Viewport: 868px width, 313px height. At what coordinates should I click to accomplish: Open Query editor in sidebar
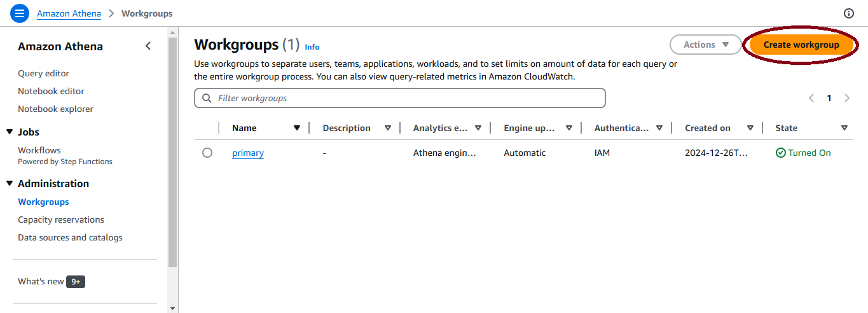44,73
